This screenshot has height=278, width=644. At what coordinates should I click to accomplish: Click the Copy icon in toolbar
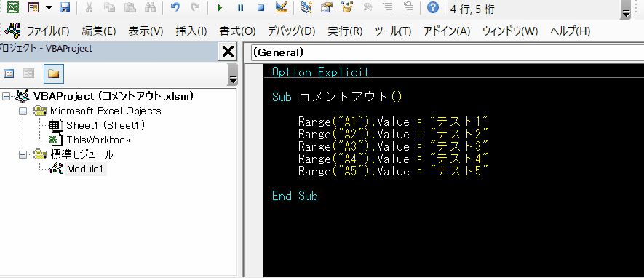point(110,7)
